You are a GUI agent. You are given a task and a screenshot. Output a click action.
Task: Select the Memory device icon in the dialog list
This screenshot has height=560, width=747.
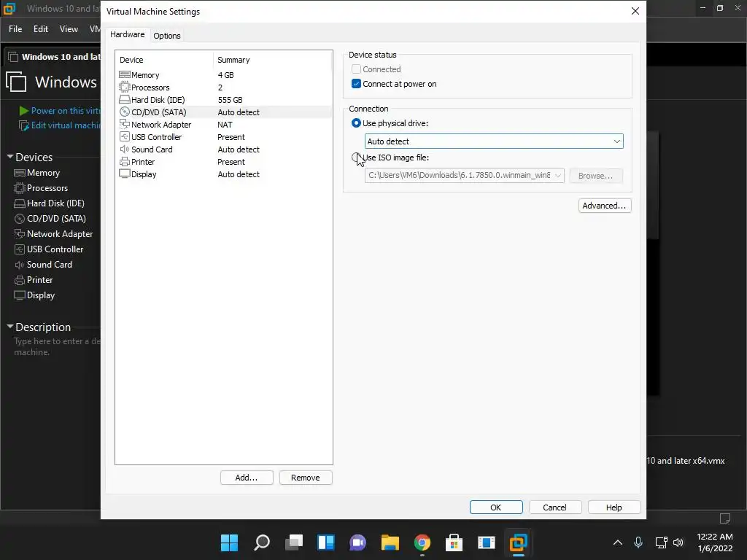tap(124, 75)
